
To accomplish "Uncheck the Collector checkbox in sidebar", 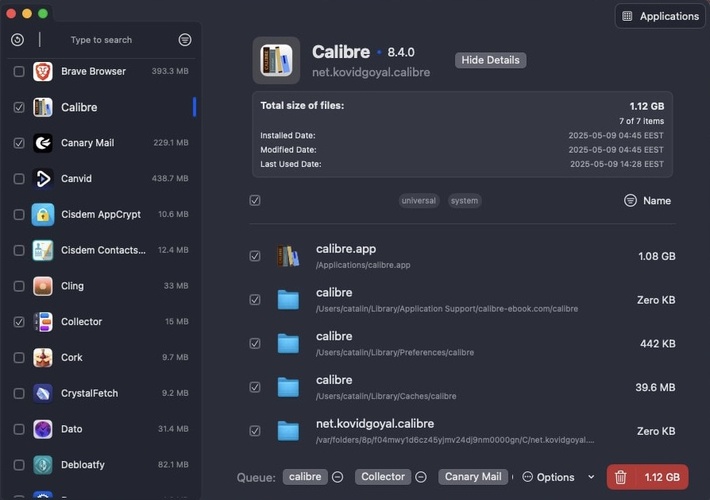I will [19, 322].
